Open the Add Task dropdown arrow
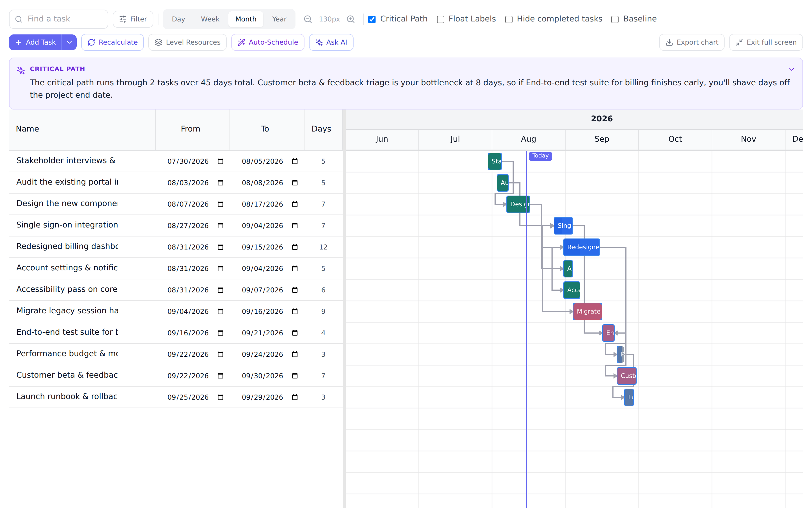The height and width of the screenshot is (508, 812). 69,42
